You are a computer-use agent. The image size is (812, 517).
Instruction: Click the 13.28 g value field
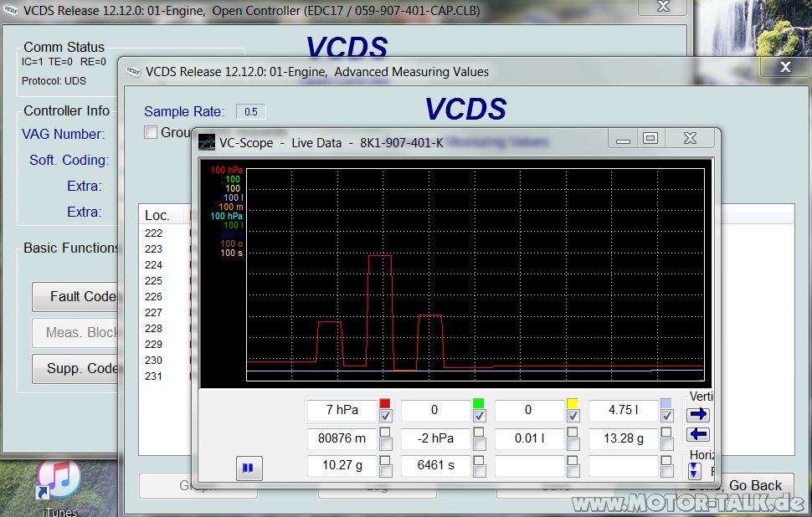tap(623, 438)
